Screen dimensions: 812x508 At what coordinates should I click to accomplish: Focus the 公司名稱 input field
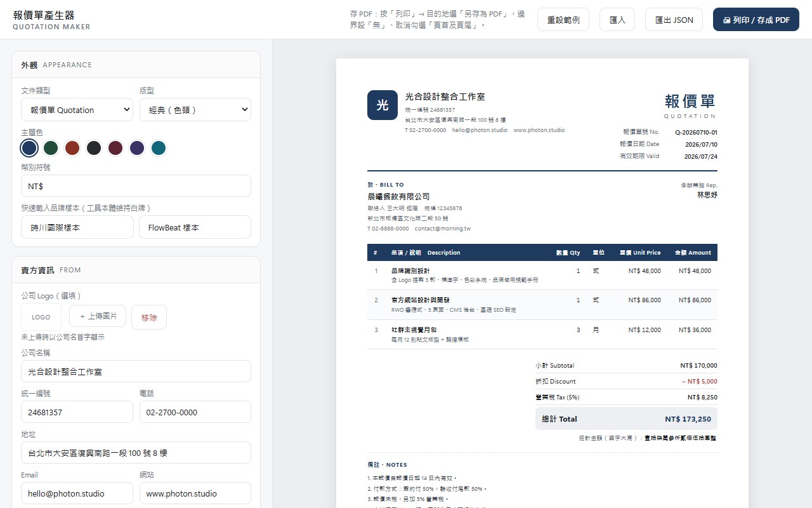click(136, 371)
